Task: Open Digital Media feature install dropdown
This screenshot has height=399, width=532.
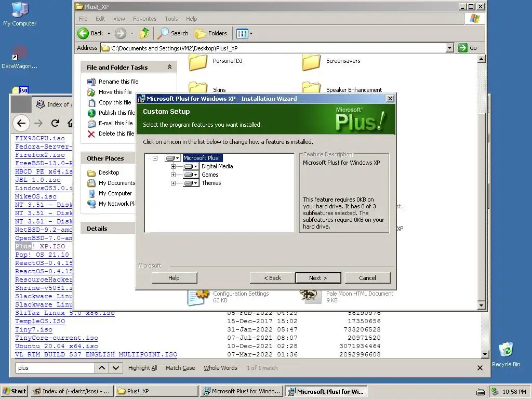Action: tap(191, 167)
